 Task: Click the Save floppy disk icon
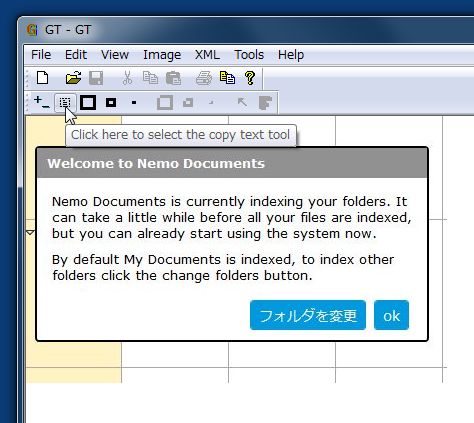point(96,78)
